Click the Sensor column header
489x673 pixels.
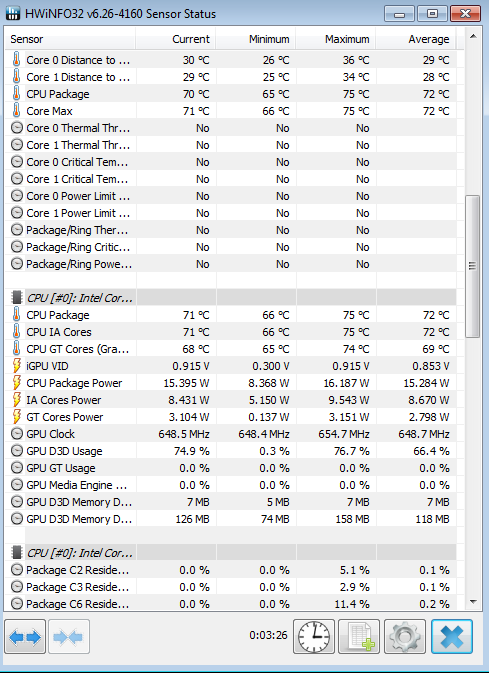click(70, 39)
